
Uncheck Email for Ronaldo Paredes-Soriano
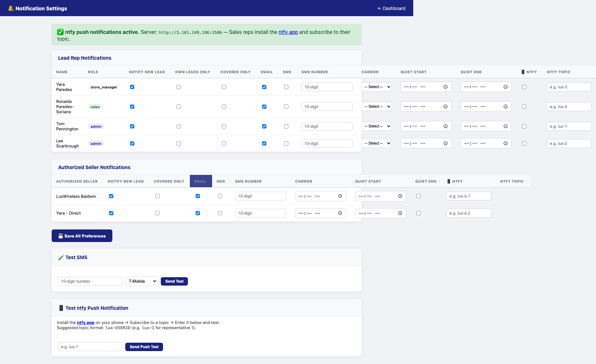pyautogui.click(x=264, y=106)
